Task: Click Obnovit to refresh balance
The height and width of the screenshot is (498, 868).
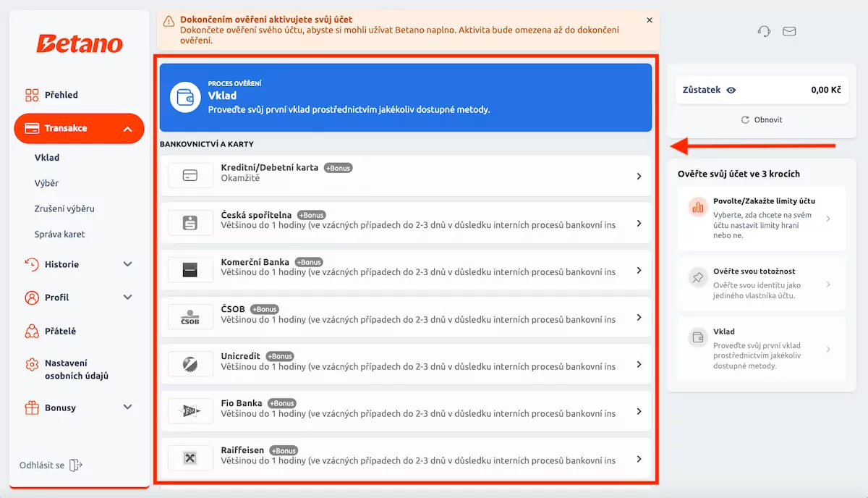Action: pos(762,119)
